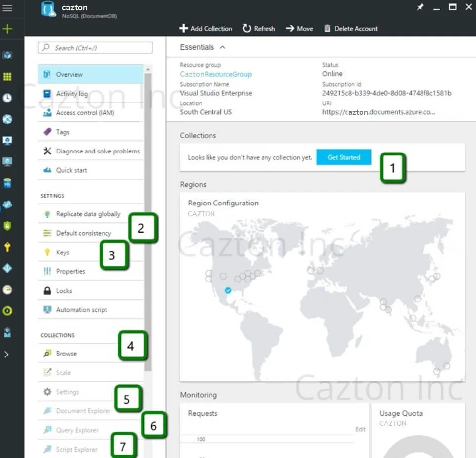Image resolution: width=476 pixels, height=458 pixels.
Task: Open the green shield Security Center icon
Action: pyautogui.click(x=7, y=225)
